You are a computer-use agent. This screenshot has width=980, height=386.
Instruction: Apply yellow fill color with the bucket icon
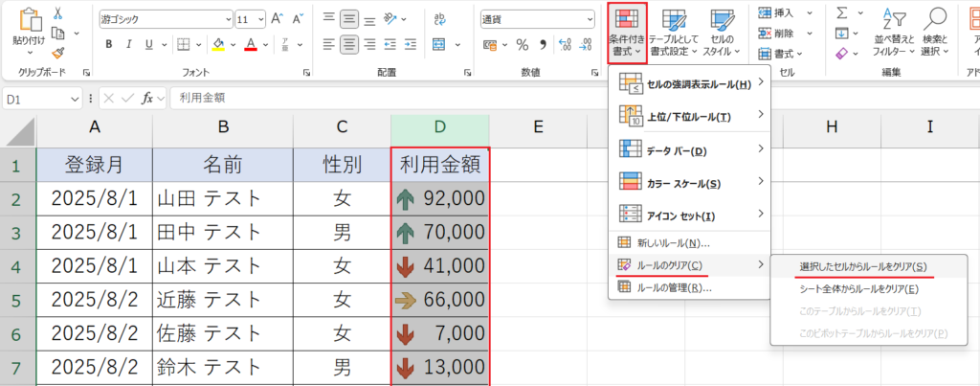pyautogui.click(x=218, y=44)
